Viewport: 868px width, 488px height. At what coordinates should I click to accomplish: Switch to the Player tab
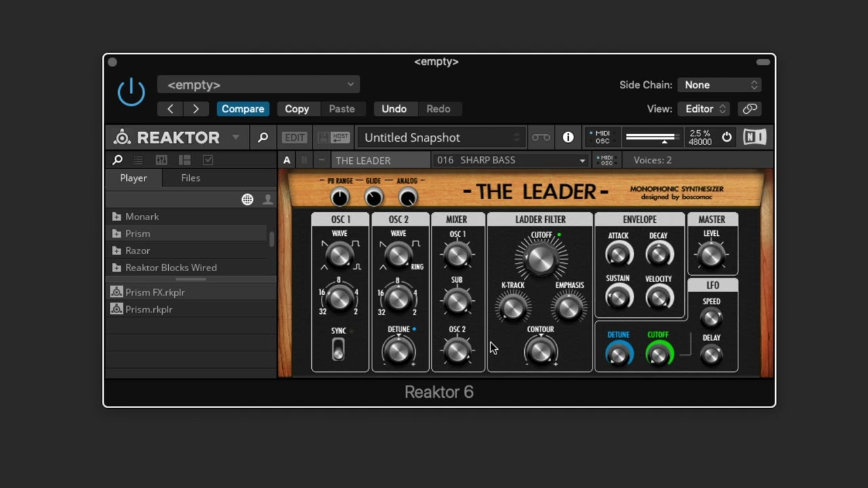[134, 178]
